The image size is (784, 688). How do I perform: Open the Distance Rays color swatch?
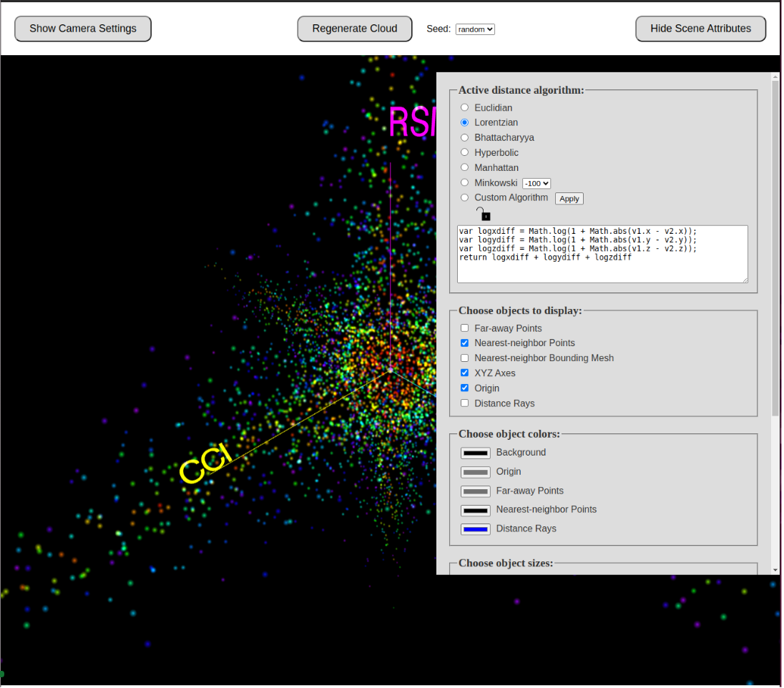click(476, 529)
